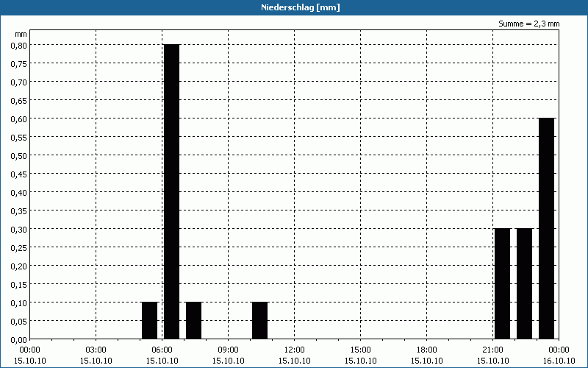Image resolution: width=588 pixels, height=368 pixels.
Task: Click the 21:00 time axis label
Action: tap(492, 350)
